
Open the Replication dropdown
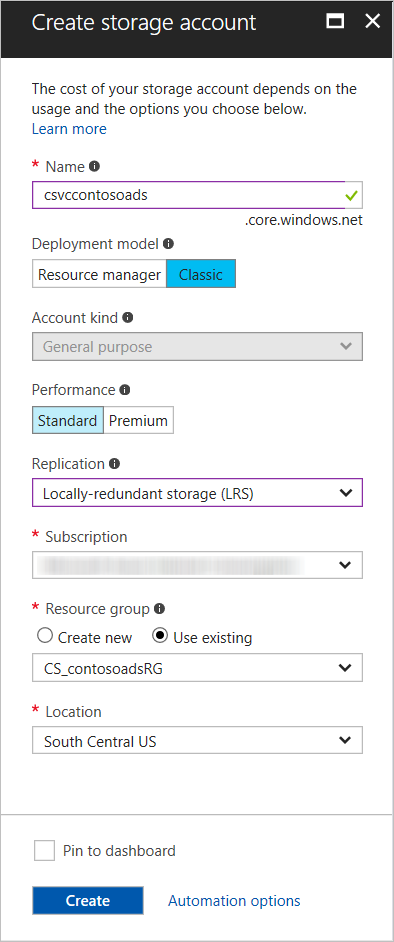(x=197, y=493)
